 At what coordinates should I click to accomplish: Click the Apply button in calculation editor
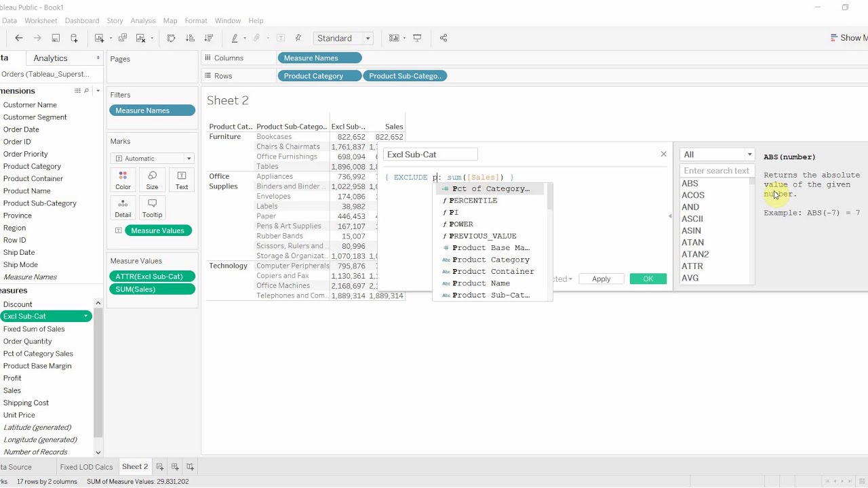coord(601,279)
